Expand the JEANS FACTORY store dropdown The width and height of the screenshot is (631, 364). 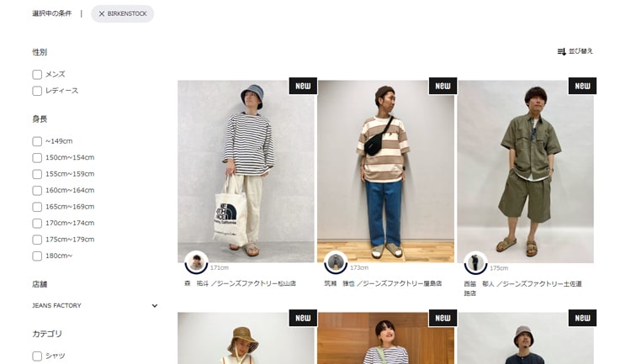[x=95, y=306]
